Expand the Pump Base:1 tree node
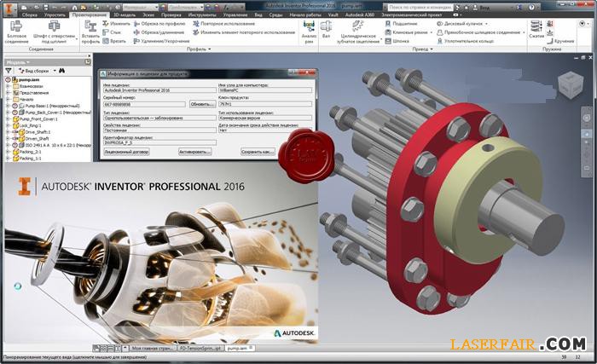This screenshot has height=364, width=597. pyautogui.click(x=8, y=106)
